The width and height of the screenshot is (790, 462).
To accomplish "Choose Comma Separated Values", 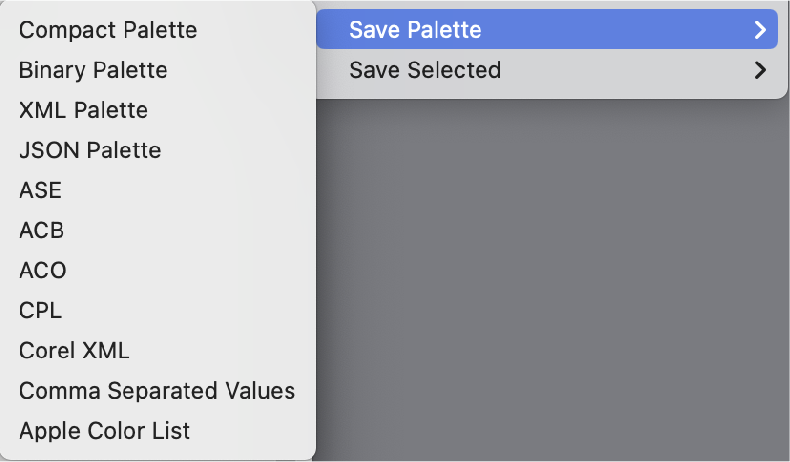I will tap(157, 390).
